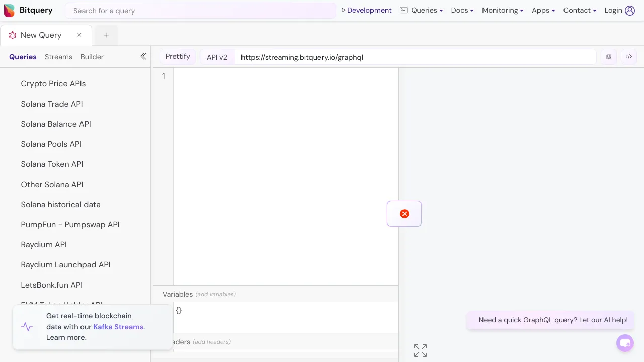Close the New Query tab
The height and width of the screenshot is (362, 644).
pyautogui.click(x=79, y=35)
